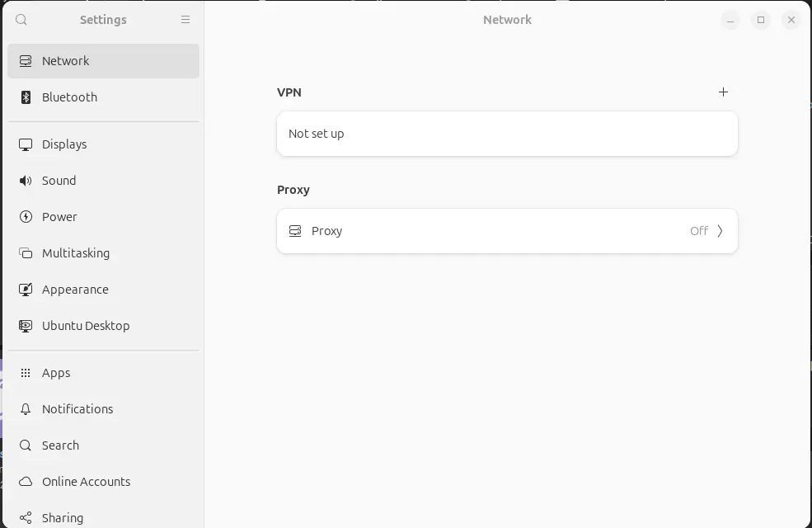The width and height of the screenshot is (812, 528).
Task: Go to Displays settings
Action: (104, 144)
